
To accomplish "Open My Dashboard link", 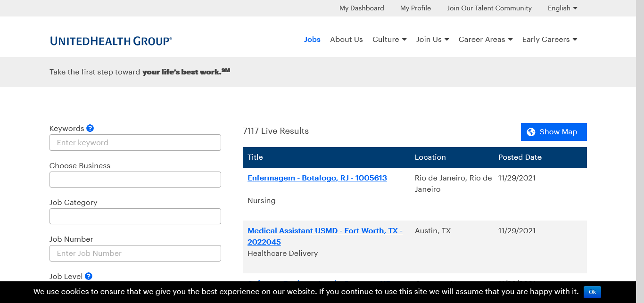I will (x=362, y=8).
